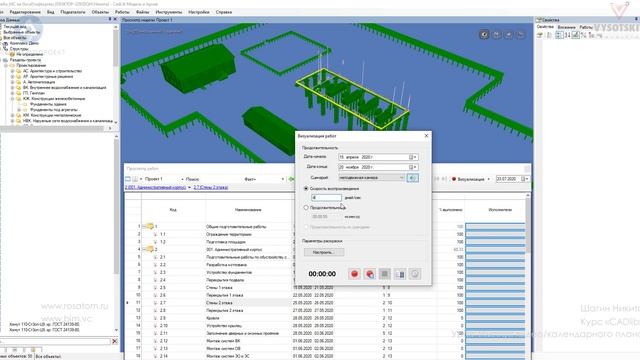Click the gray stop button in dialog
640x360 pixels.
[384, 274]
